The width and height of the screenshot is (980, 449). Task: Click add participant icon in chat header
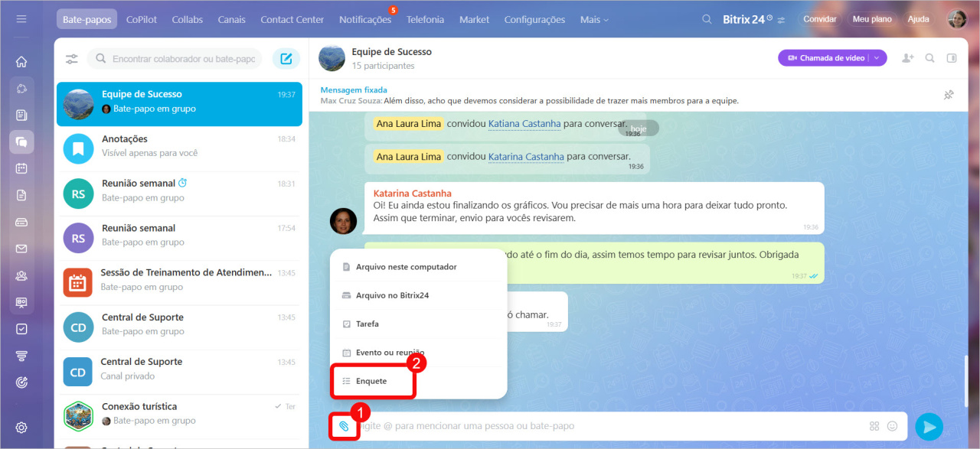tap(908, 58)
